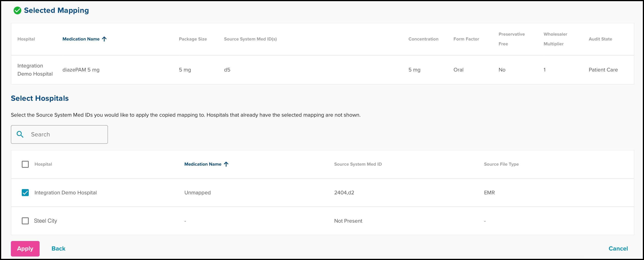Click the search magnifier icon
Screen dimensions: 644x260
(x=20, y=134)
